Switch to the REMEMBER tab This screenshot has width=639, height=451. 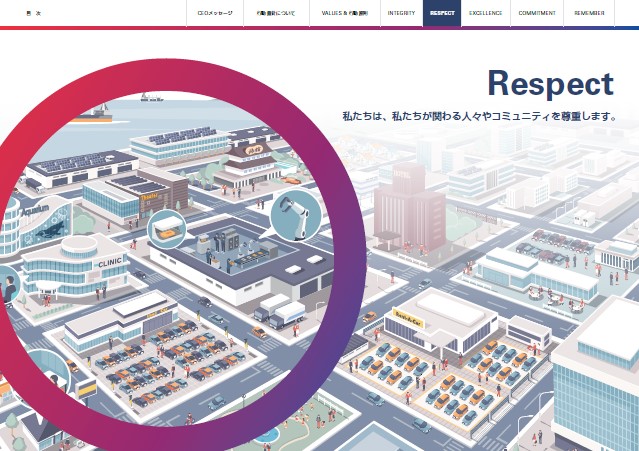pyautogui.click(x=589, y=14)
